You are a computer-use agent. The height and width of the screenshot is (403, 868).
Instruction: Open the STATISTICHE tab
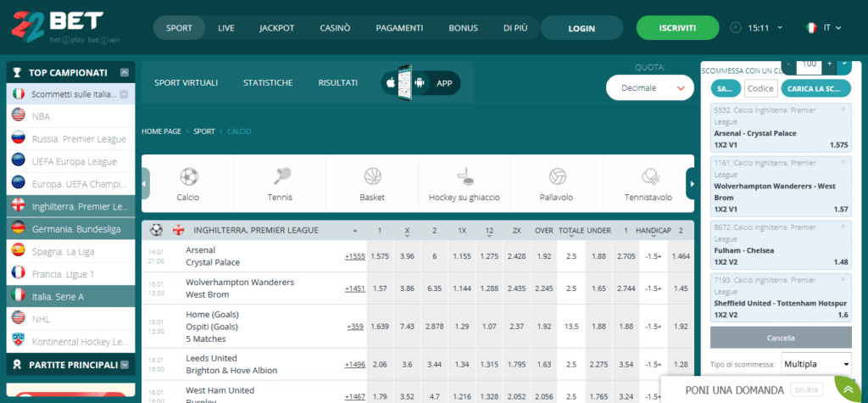tap(268, 82)
